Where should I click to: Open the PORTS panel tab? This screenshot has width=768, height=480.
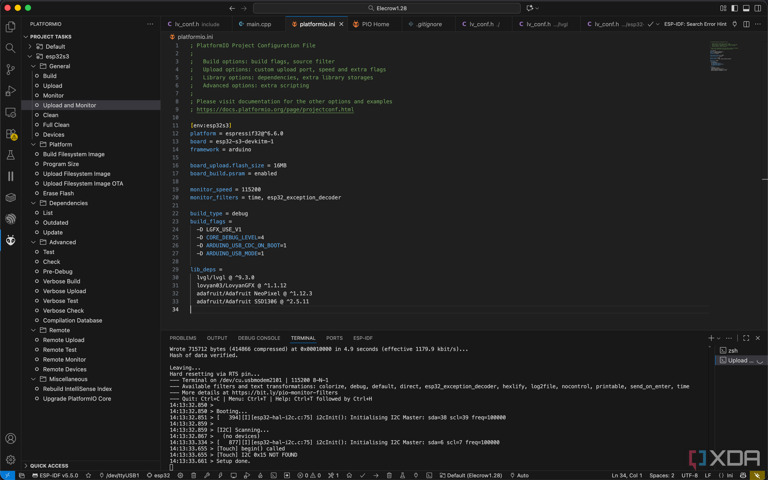coord(334,338)
